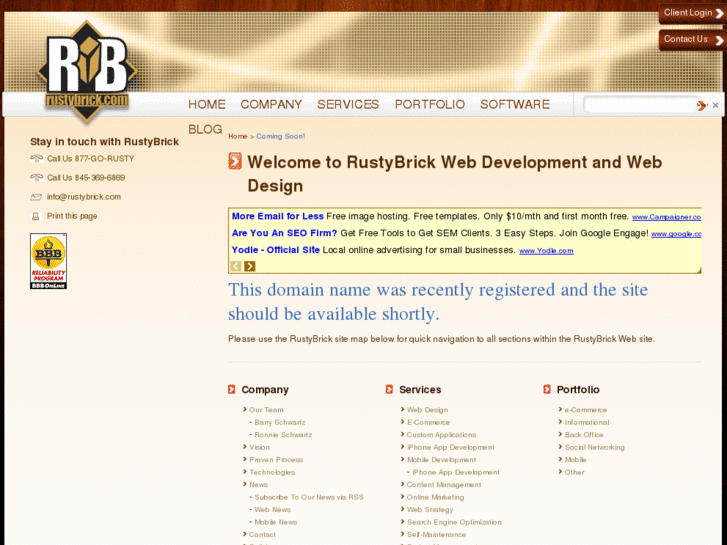
Task: Click the phone icon beside 877-GO-RUSTY
Action: pyautogui.click(x=36, y=159)
